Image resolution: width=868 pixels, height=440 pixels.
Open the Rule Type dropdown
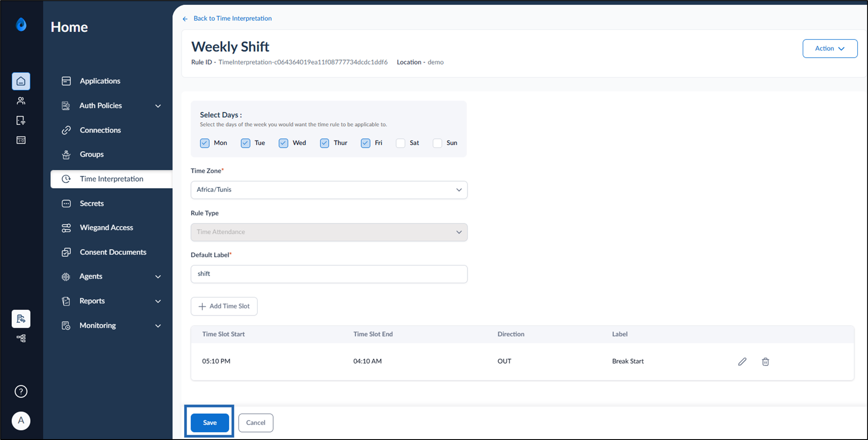click(x=329, y=232)
